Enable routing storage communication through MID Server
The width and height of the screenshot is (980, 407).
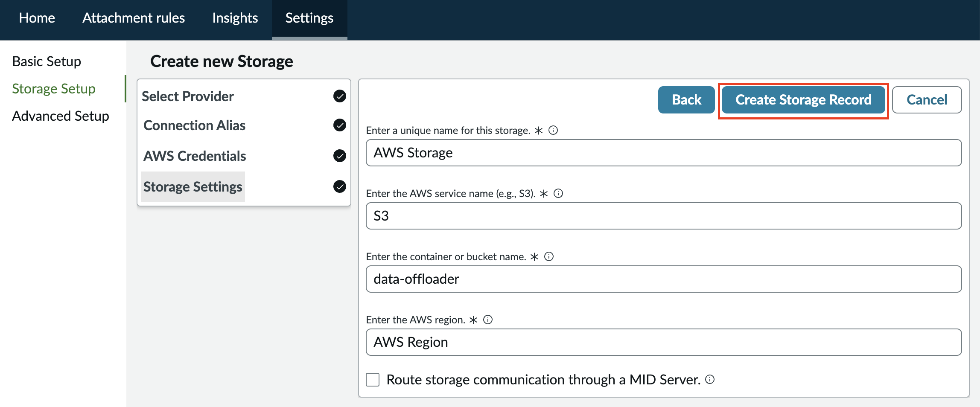[x=373, y=379]
